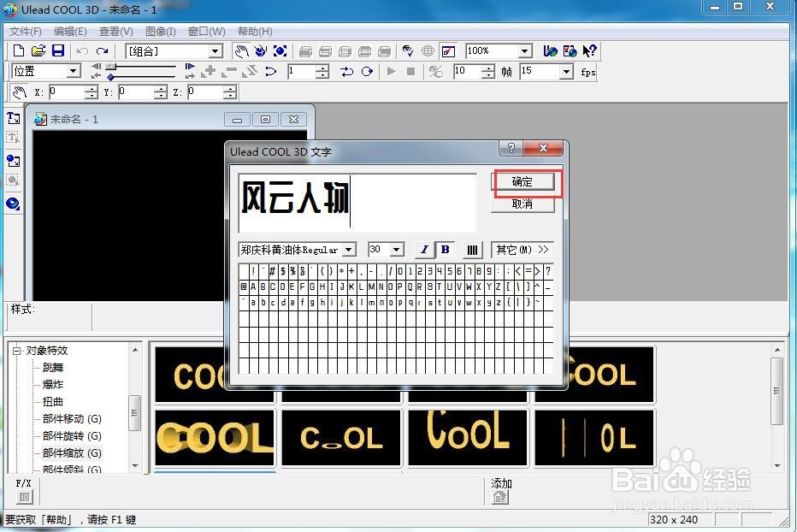Click the Z coordinate input field
The height and width of the screenshot is (532, 797).
pyautogui.click(x=204, y=92)
